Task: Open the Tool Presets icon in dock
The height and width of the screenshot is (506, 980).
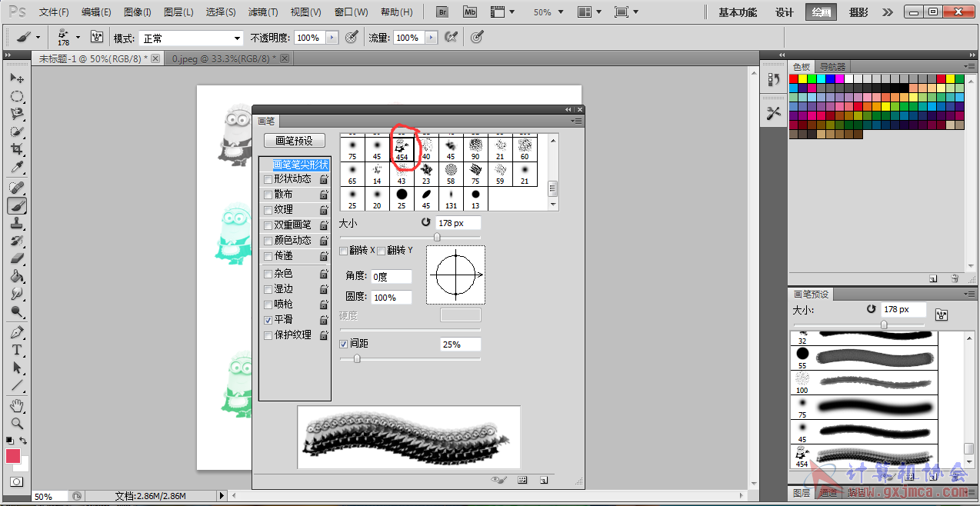Action: click(773, 112)
